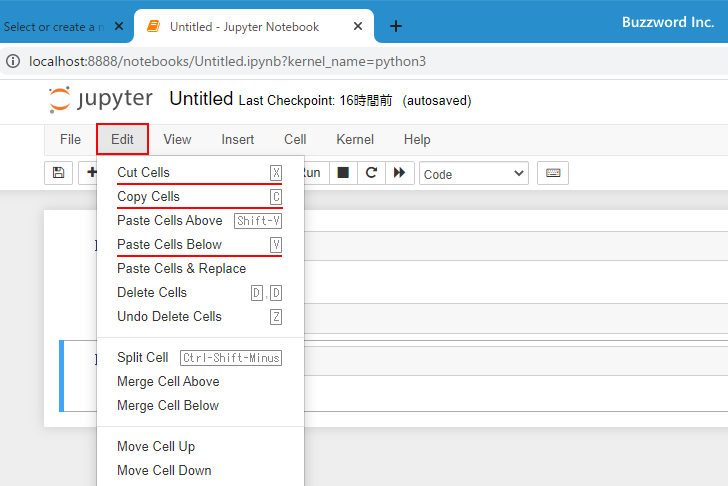Click the Last Checkpoint status text

(315, 101)
